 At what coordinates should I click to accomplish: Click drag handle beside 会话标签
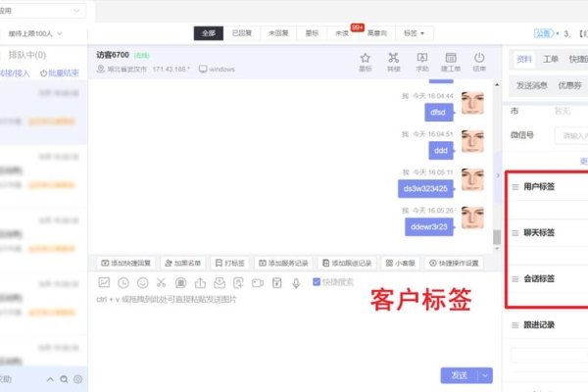515,279
